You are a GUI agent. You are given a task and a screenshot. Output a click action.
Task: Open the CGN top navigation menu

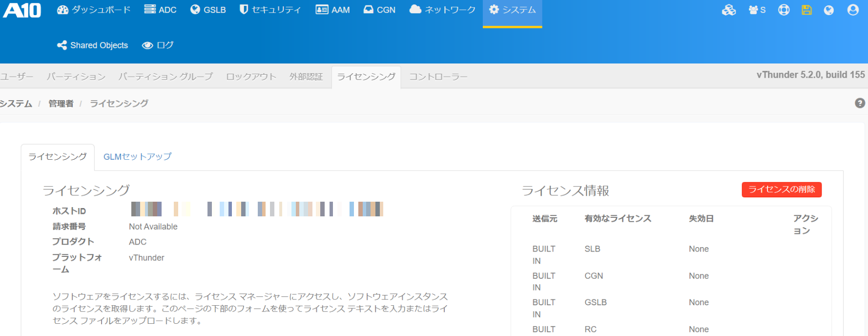[x=379, y=10]
